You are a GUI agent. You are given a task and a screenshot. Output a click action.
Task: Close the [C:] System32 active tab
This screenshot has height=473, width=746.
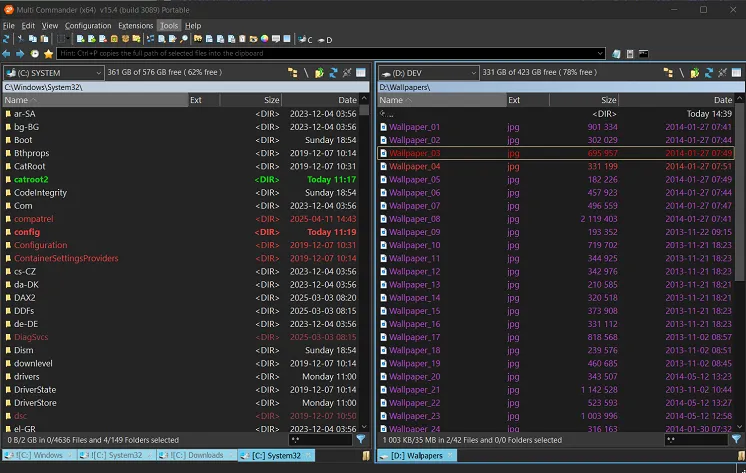point(309,455)
